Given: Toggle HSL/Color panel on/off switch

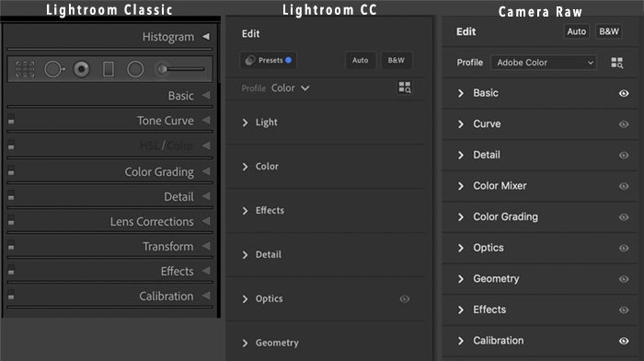Looking at the screenshot, I should (x=11, y=145).
